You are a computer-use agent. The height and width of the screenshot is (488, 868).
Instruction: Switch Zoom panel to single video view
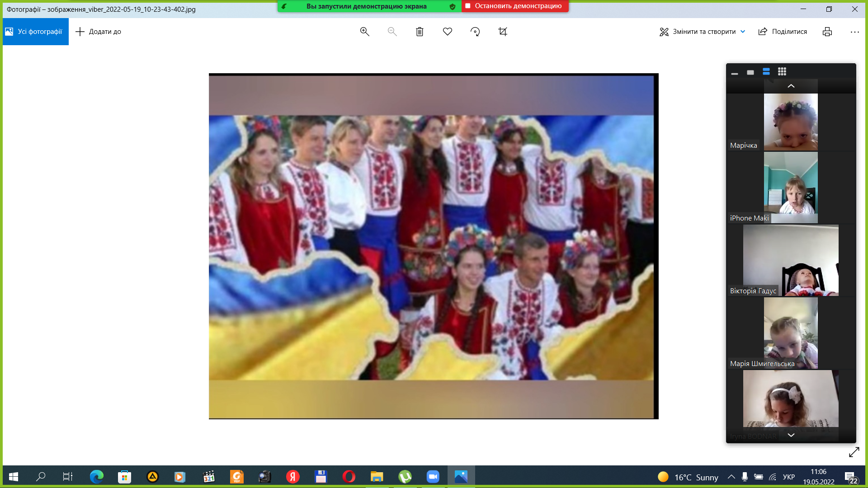[x=750, y=72]
